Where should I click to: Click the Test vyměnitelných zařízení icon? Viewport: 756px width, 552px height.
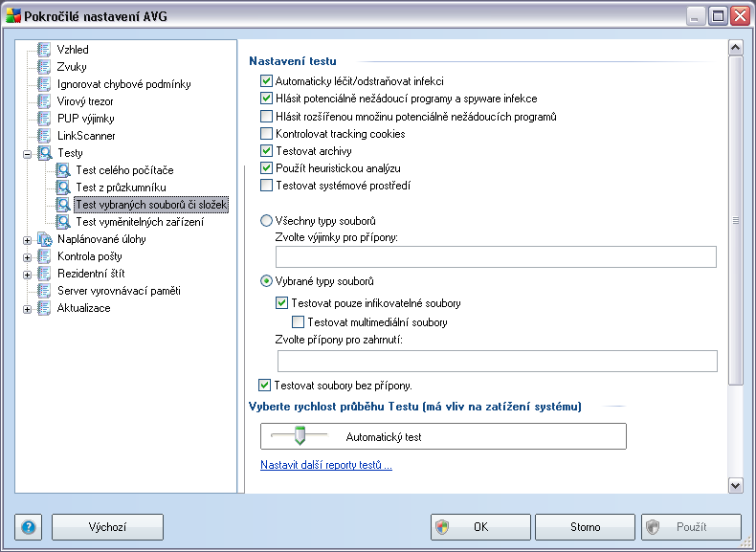[62, 222]
